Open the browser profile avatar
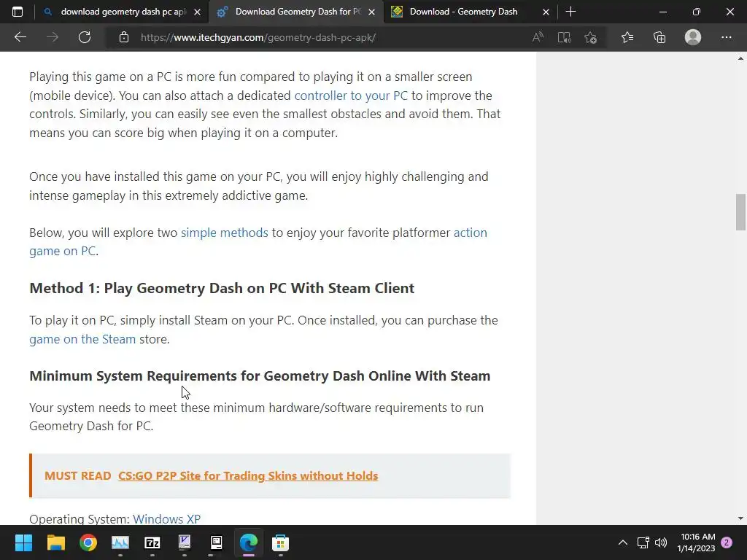The height and width of the screenshot is (560, 747). (693, 37)
